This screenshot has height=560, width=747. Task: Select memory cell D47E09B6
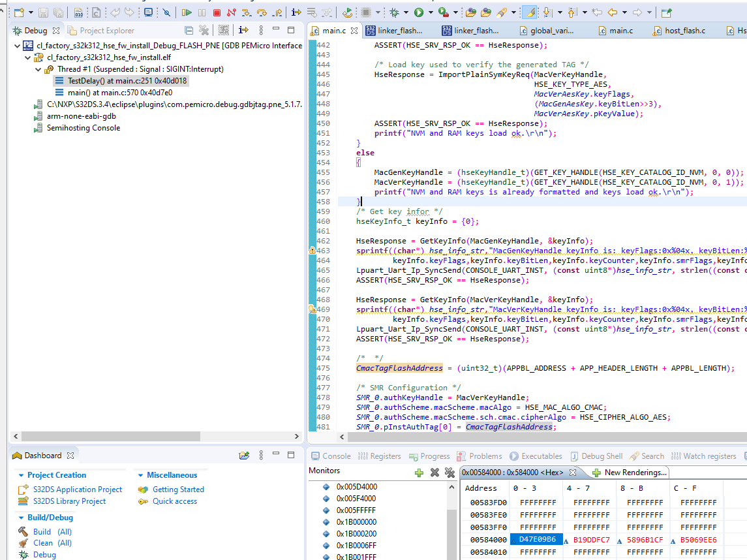click(x=537, y=540)
